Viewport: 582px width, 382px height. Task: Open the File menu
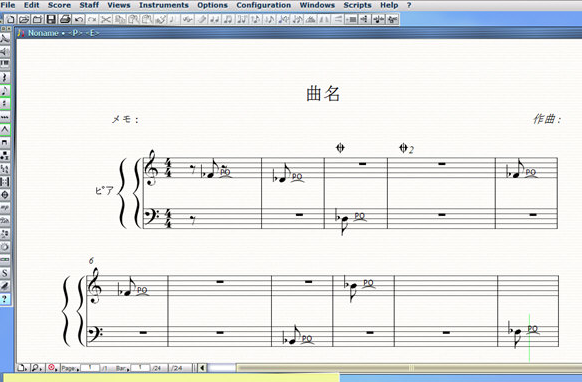point(8,5)
